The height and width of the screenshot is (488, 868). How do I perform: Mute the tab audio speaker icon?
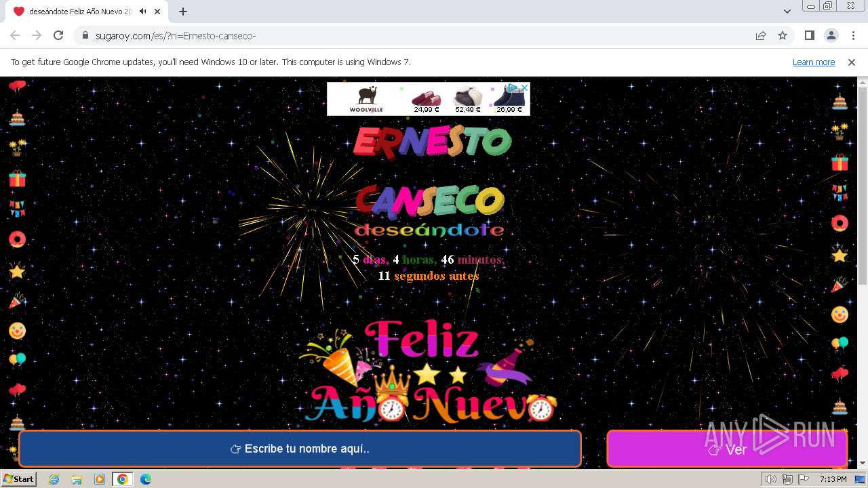click(142, 12)
